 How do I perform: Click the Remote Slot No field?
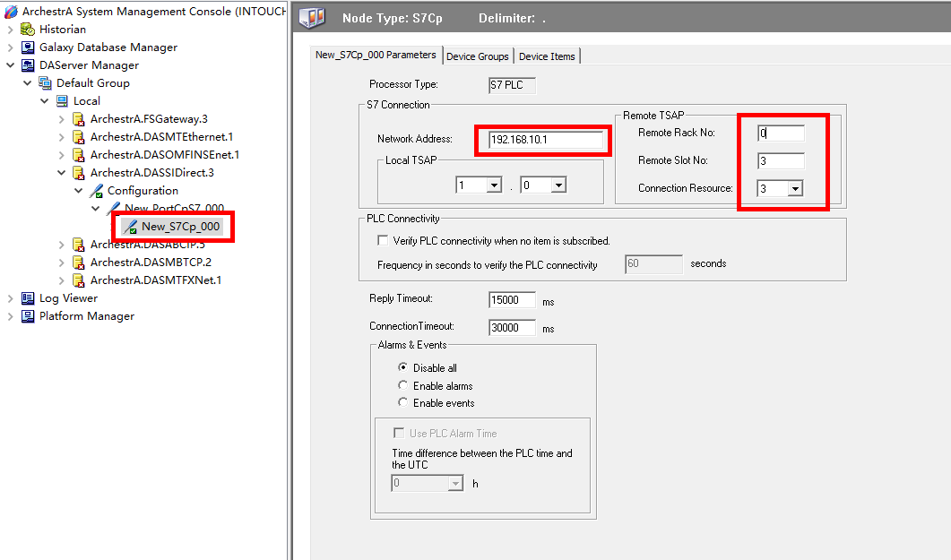(782, 160)
